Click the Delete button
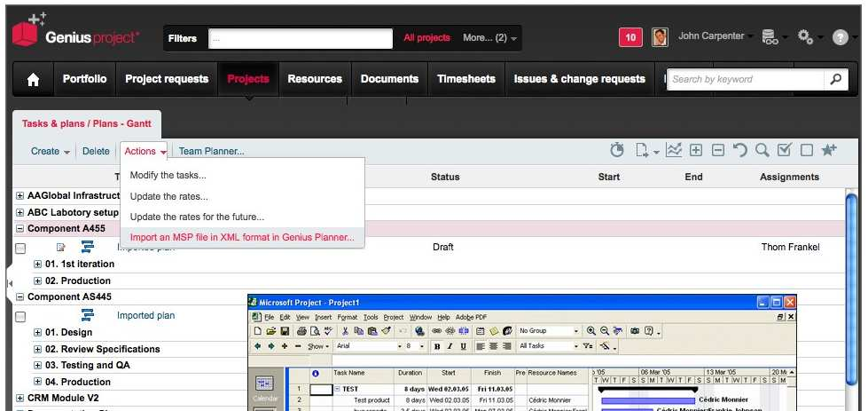Screen dimensions: 868x411 pyautogui.click(x=96, y=151)
